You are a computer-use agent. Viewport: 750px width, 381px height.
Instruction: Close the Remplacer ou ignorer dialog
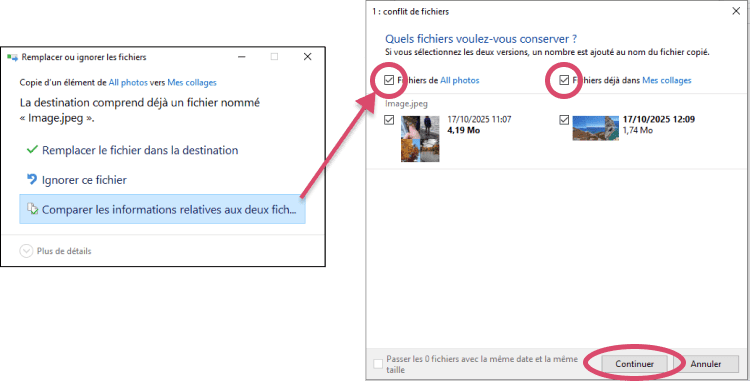[x=308, y=57]
